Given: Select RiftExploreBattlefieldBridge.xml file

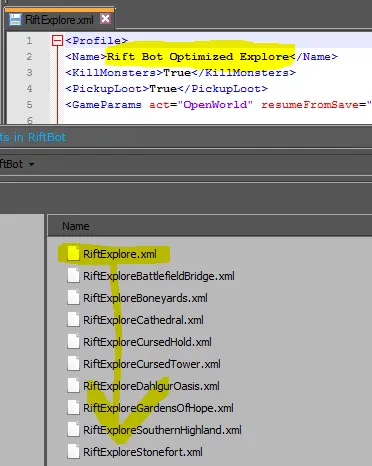Looking at the screenshot, I should 159,276.
